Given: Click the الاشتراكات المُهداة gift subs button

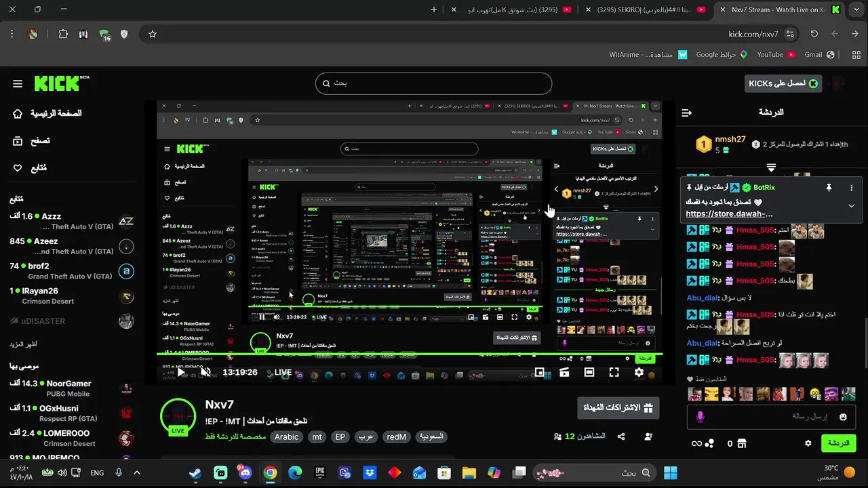Looking at the screenshot, I should coord(618,408).
